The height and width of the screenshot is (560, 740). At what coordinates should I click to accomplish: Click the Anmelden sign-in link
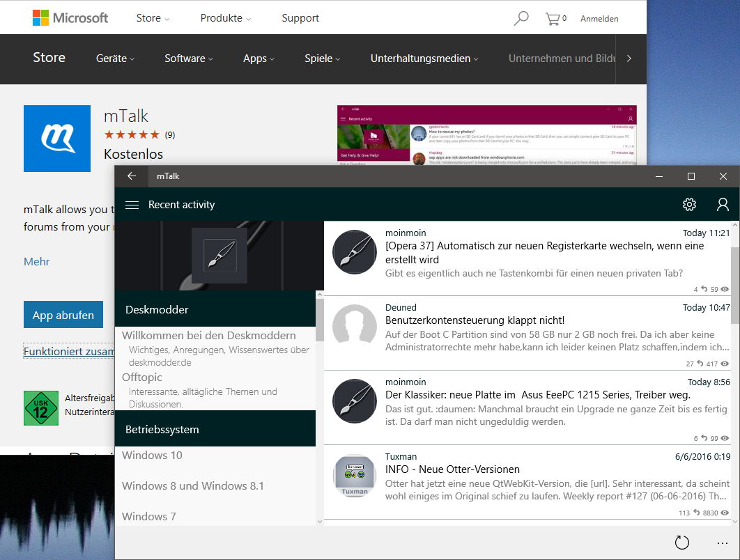click(x=599, y=18)
